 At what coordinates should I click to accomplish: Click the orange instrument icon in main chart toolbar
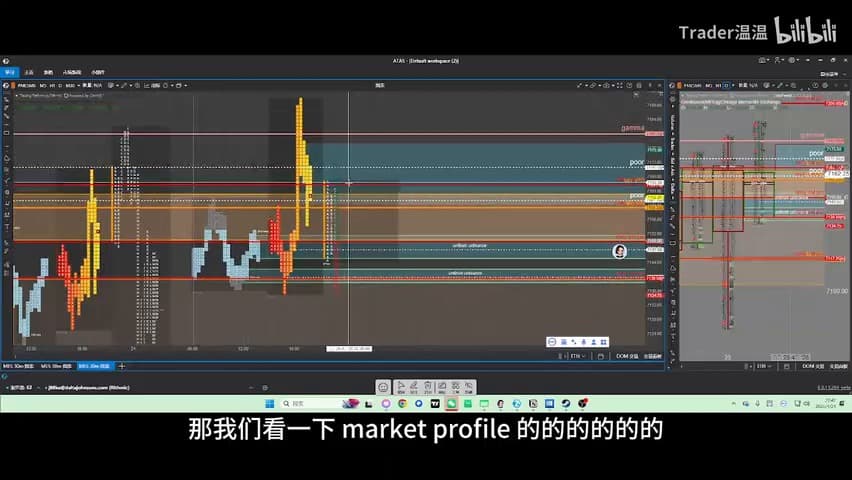click(x=13, y=85)
